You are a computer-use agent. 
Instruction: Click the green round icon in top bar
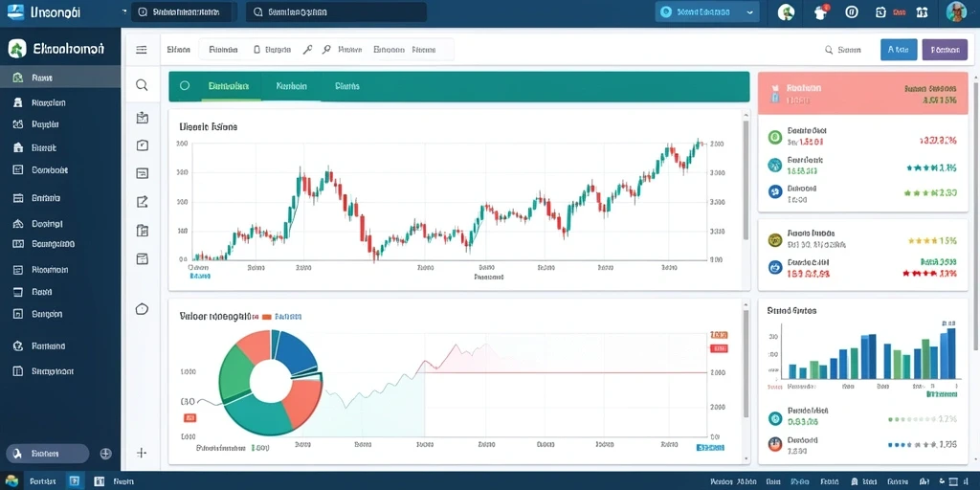tap(786, 11)
